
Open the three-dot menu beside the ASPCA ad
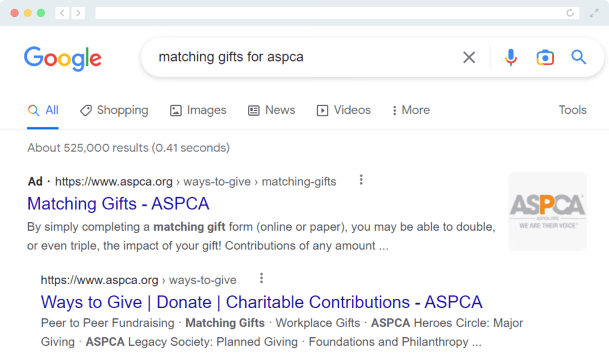tap(361, 179)
